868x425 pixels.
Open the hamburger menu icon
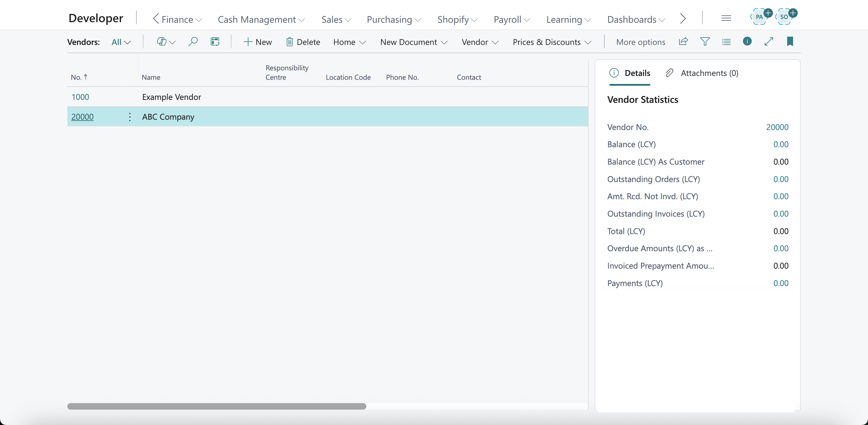[726, 18]
